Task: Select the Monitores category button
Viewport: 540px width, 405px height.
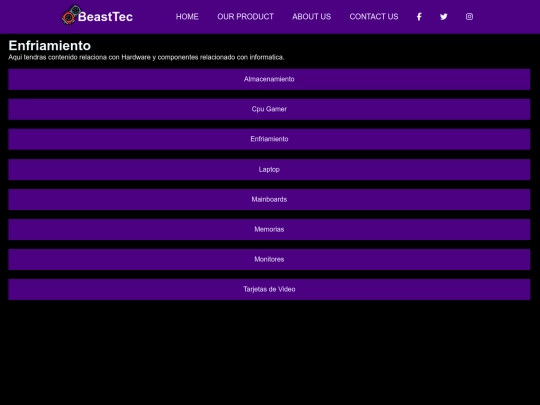Action: pyautogui.click(x=269, y=259)
